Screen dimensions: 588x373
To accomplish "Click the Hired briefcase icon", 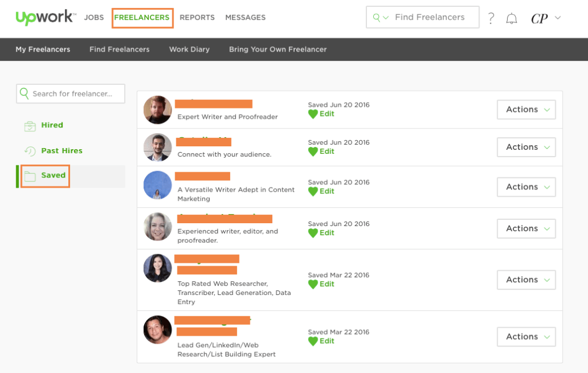I will pos(30,126).
